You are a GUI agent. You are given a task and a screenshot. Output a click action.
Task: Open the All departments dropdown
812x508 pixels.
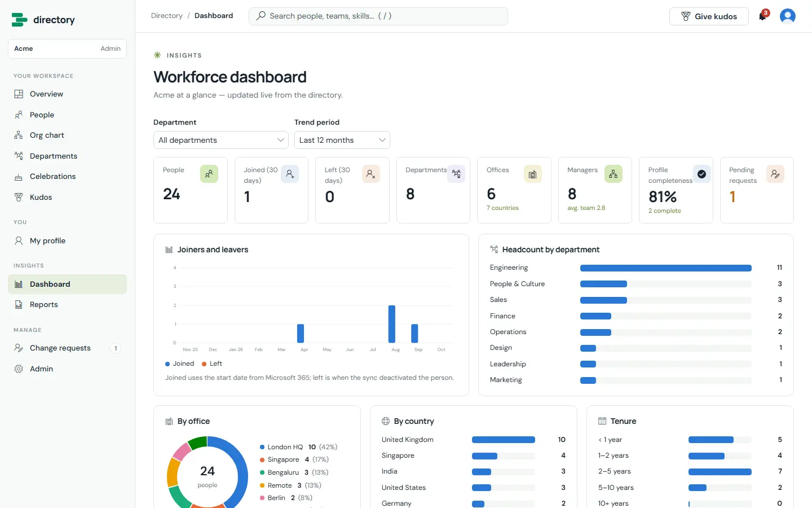point(221,140)
